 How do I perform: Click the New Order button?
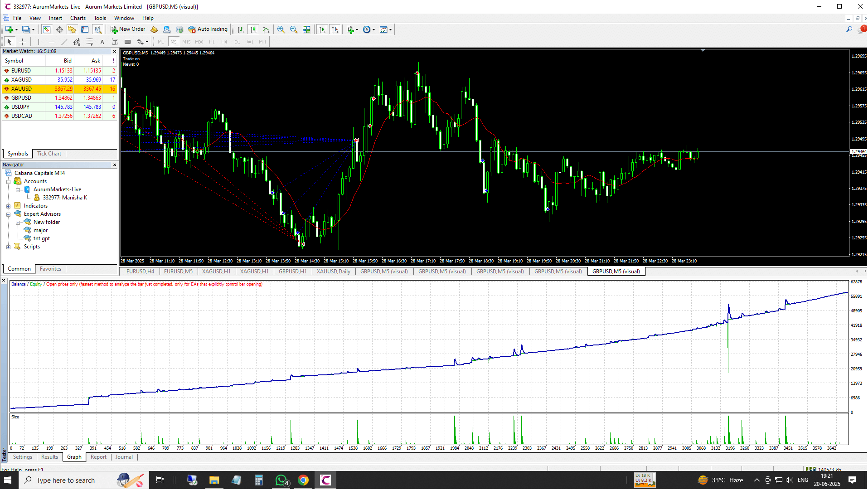[x=128, y=29]
